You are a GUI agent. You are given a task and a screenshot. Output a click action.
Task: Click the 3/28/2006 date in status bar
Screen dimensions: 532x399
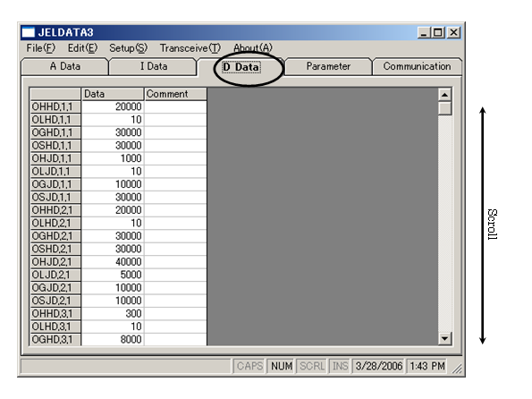tap(378, 366)
